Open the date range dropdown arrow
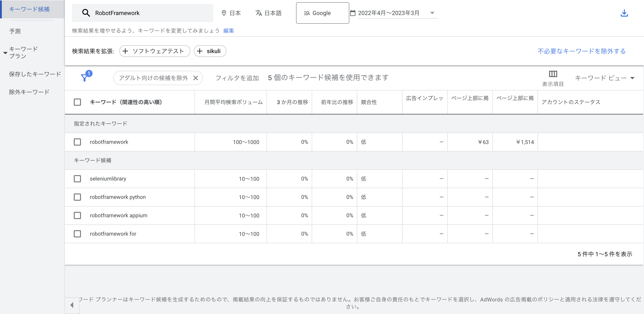 click(432, 13)
